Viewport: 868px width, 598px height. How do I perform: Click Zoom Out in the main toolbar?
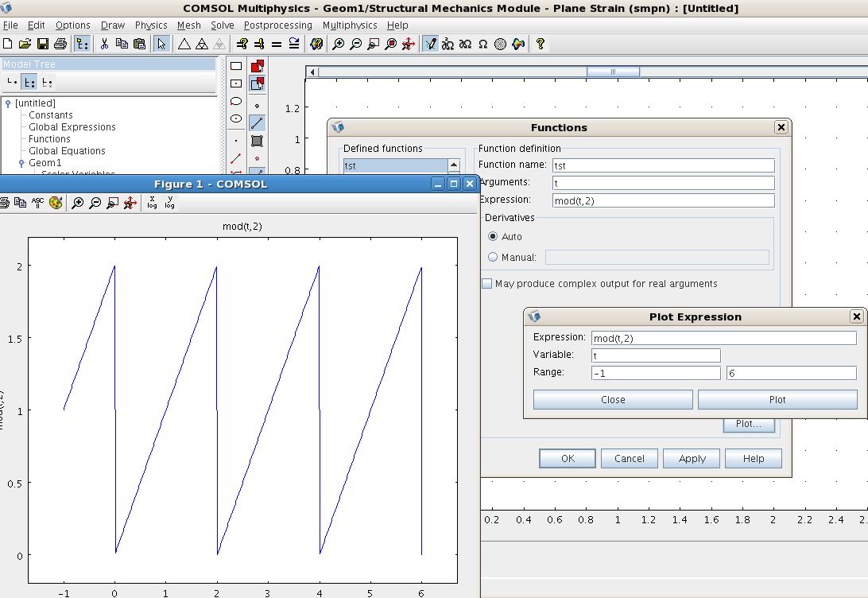[x=355, y=44]
